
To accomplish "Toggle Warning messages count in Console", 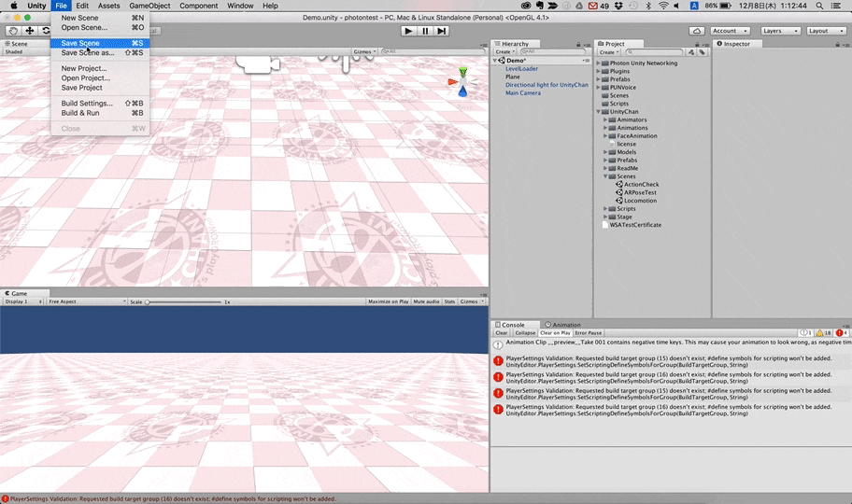I will [823, 333].
